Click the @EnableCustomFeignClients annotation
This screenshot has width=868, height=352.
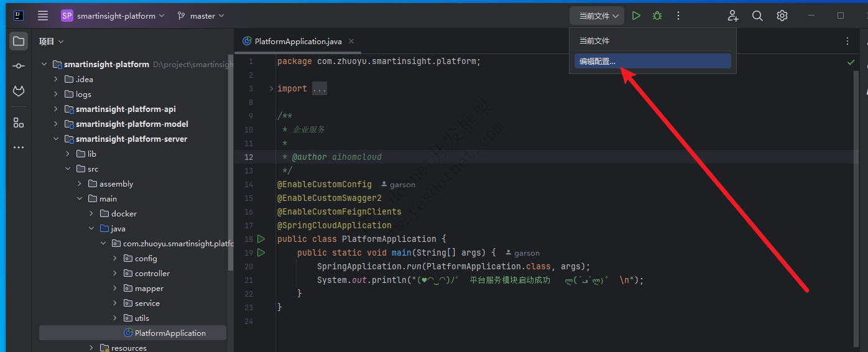339,211
